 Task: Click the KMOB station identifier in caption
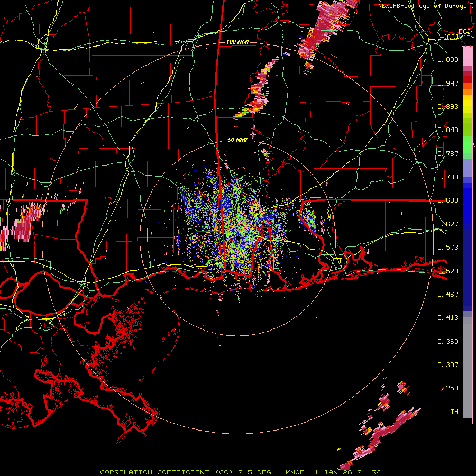tap(295, 472)
